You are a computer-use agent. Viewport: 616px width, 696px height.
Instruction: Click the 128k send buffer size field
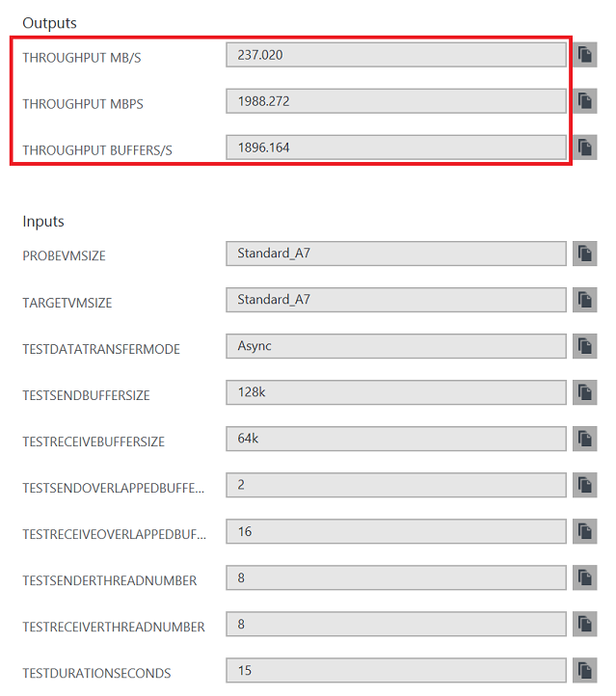pos(396,392)
